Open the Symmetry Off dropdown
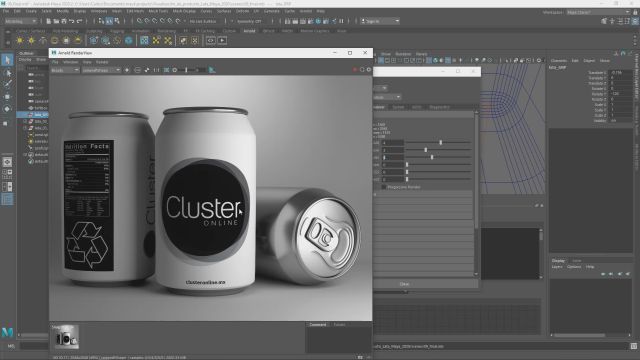Image resolution: width=640 pixels, height=360 pixels. pyautogui.click(x=249, y=21)
